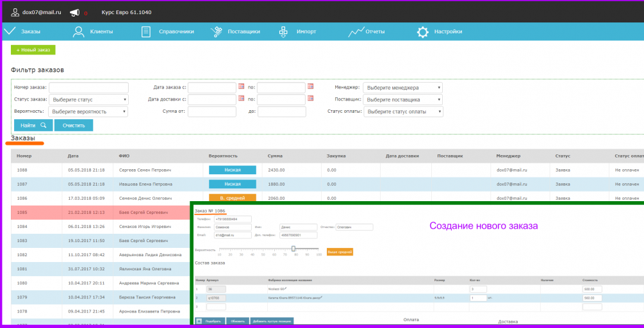Click the Клиенты person icon
Image resolution: width=644 pixels, height=328 pixels.
[x=78, y=31]
